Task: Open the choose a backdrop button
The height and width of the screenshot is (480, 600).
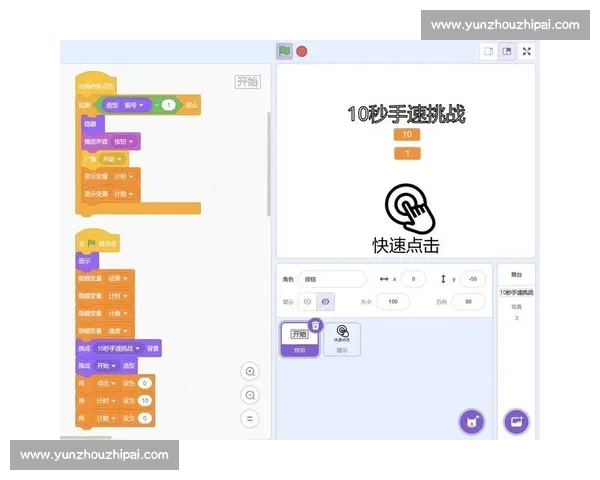Action: (516, 422)
